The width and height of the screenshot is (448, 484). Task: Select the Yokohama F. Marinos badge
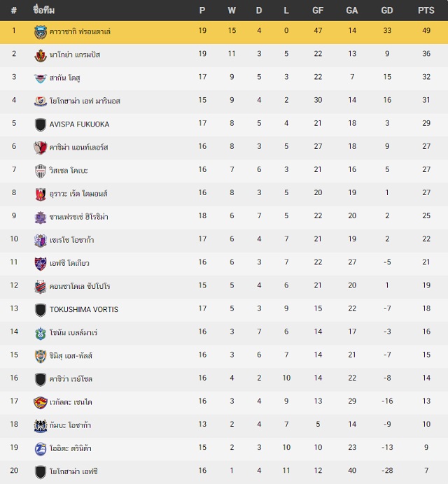[x=41, y=101]
